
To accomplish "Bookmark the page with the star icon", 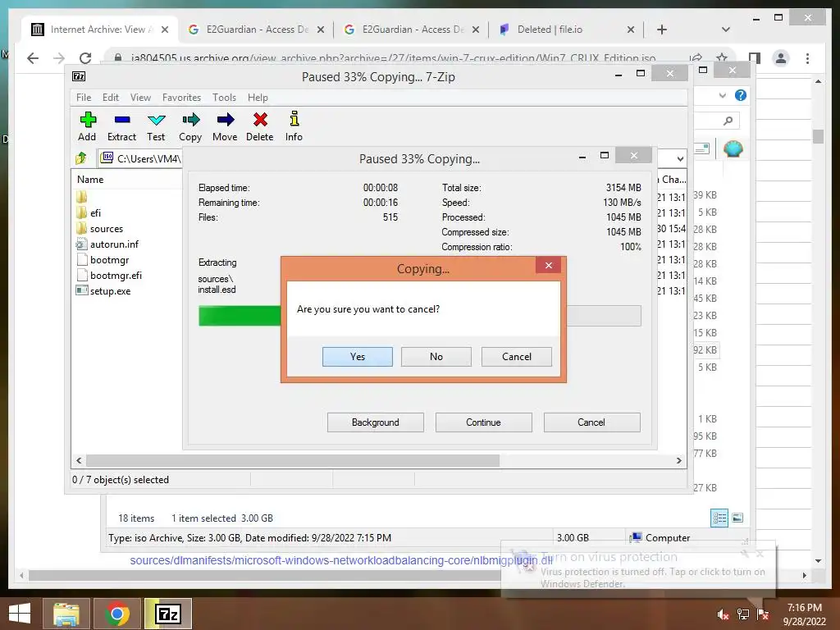I will pos(722,57).
